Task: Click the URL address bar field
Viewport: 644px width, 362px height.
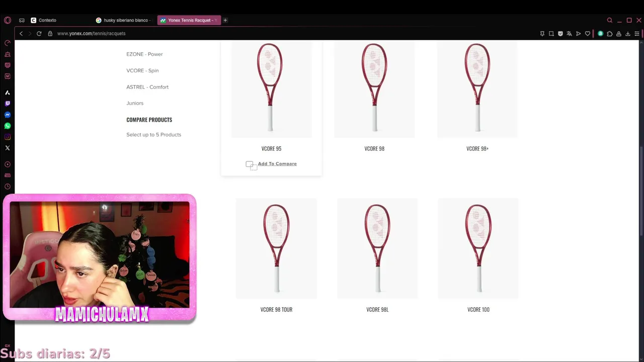Action: [x=292, y=34]
